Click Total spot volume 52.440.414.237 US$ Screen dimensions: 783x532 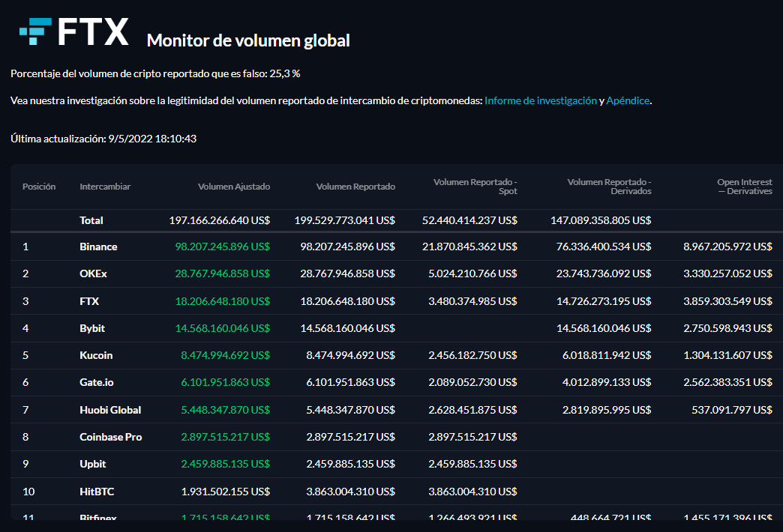pos(470,220)
